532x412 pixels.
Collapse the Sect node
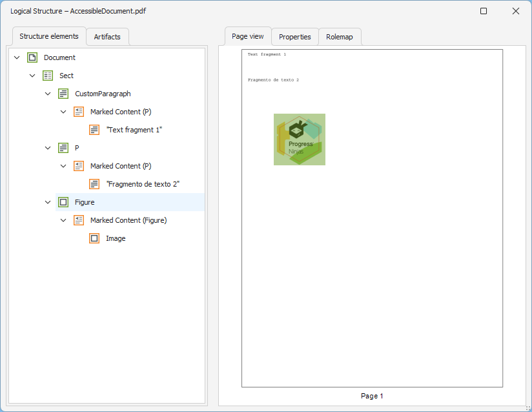(x=32, y=76)
